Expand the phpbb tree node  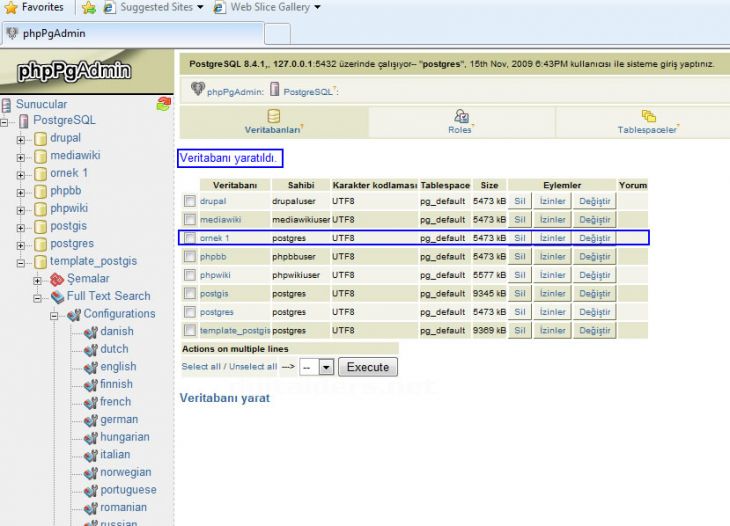20,193
